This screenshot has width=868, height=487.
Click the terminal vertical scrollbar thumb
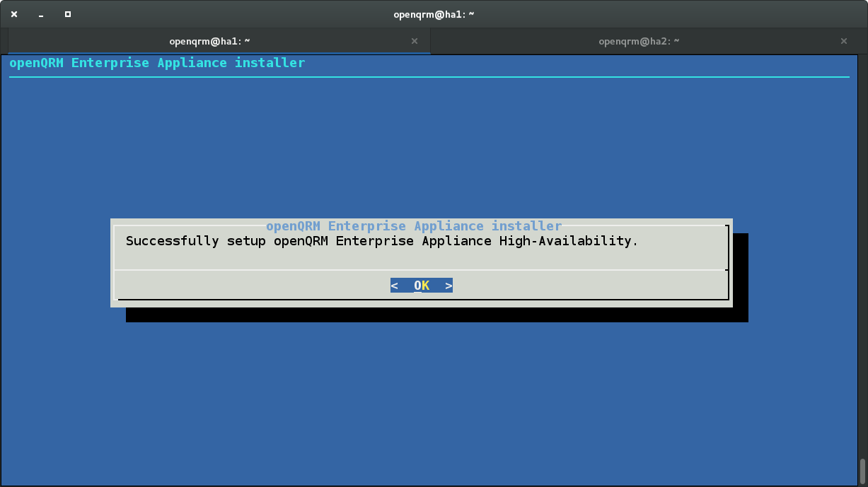click(862, 470)
